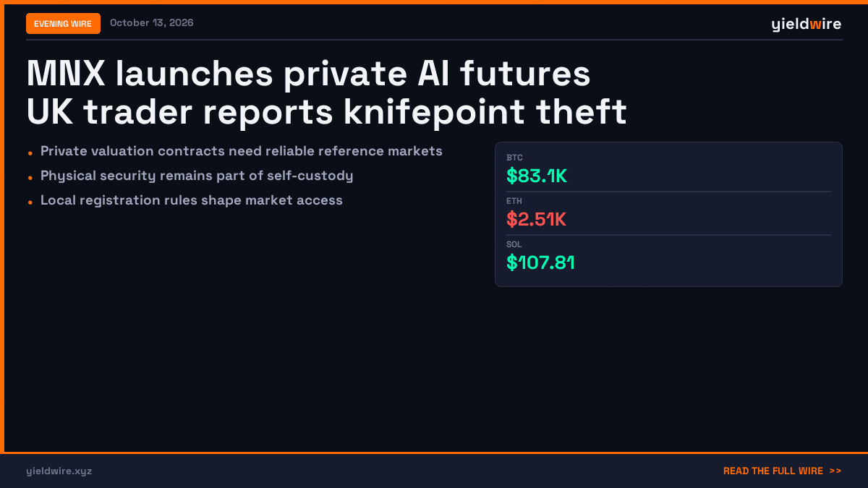Click the $107.81 Solana price

(x=540, y=262)
